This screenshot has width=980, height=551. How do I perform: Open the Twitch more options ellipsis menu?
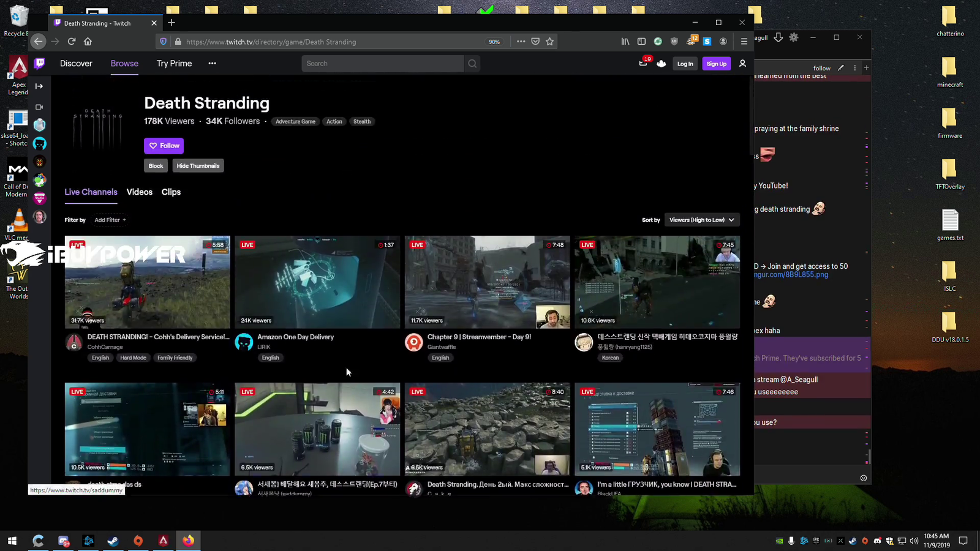(212, 64)
